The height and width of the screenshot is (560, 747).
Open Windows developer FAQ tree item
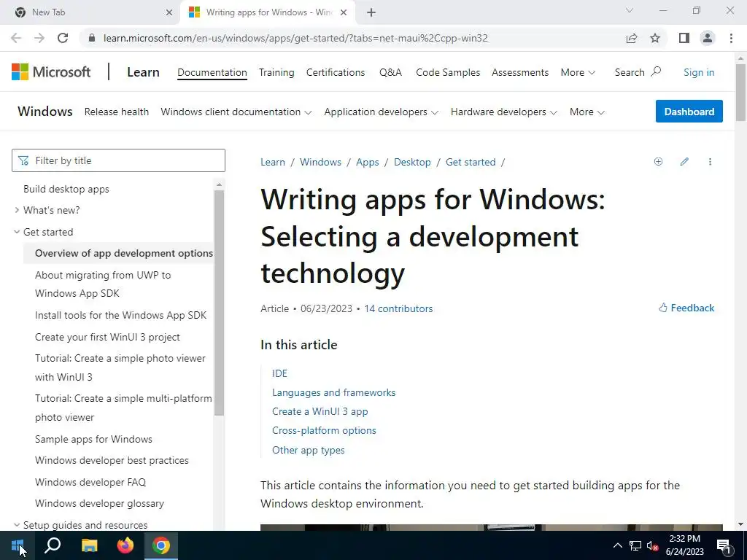tap(90, 482)
